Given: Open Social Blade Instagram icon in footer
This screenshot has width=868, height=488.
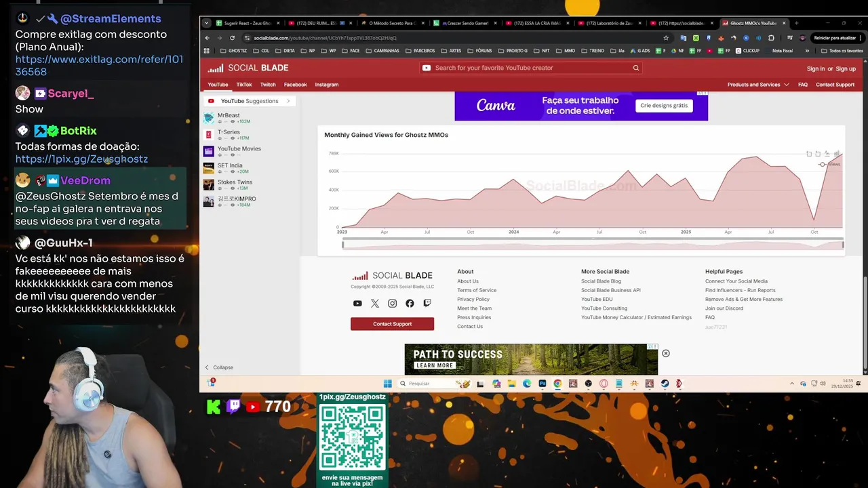Looking at the screenshot, I should (392, 303).
